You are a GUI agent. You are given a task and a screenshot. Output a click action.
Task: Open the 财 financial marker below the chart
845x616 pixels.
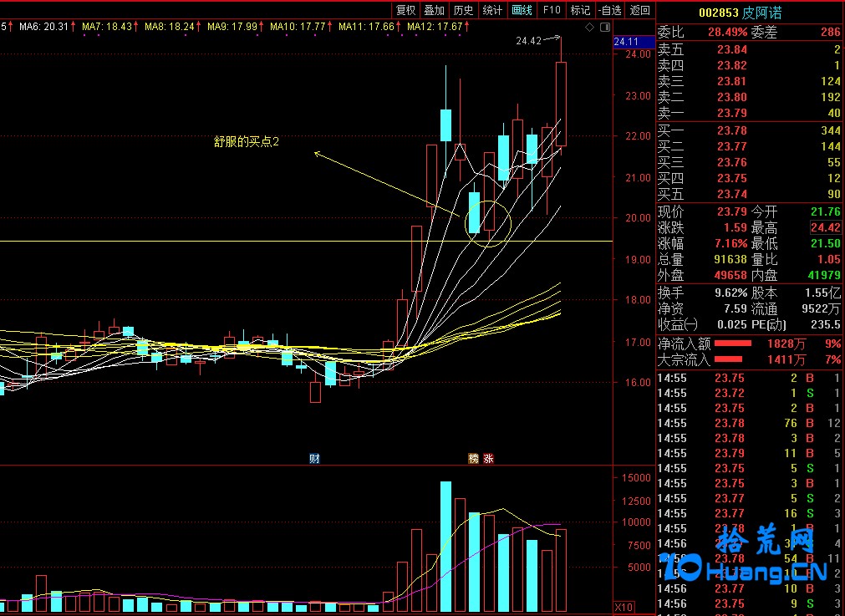(x=315, y=459)
